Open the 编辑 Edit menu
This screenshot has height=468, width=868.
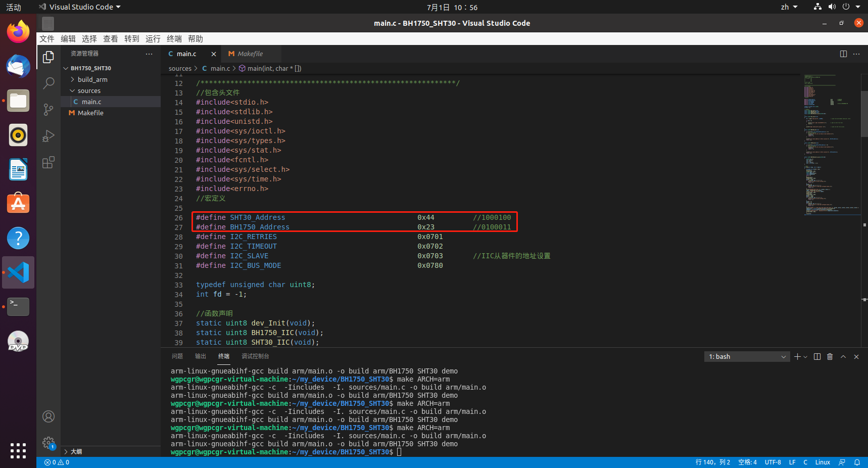coord(68,39)
